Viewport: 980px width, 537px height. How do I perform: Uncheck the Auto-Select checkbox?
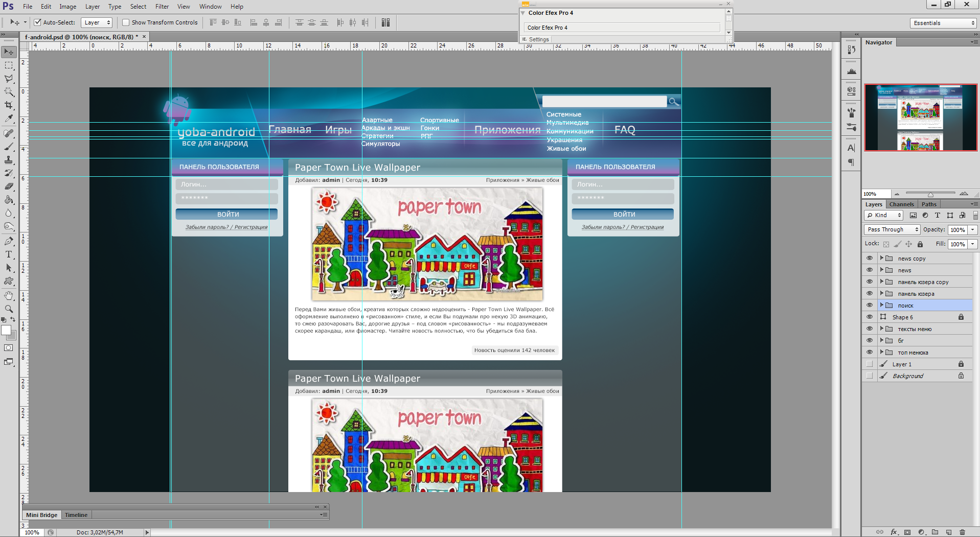38,22
